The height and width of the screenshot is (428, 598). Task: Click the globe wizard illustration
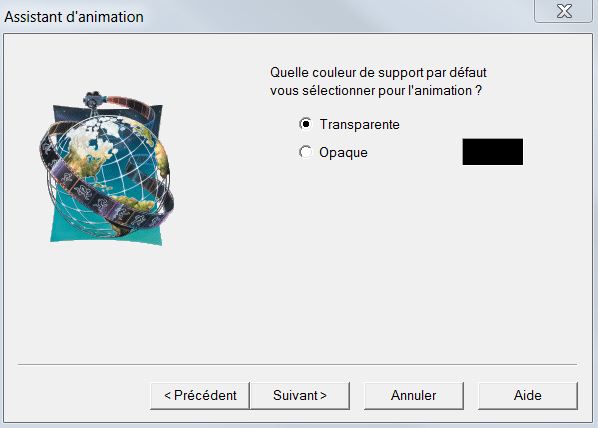point(107,168)
